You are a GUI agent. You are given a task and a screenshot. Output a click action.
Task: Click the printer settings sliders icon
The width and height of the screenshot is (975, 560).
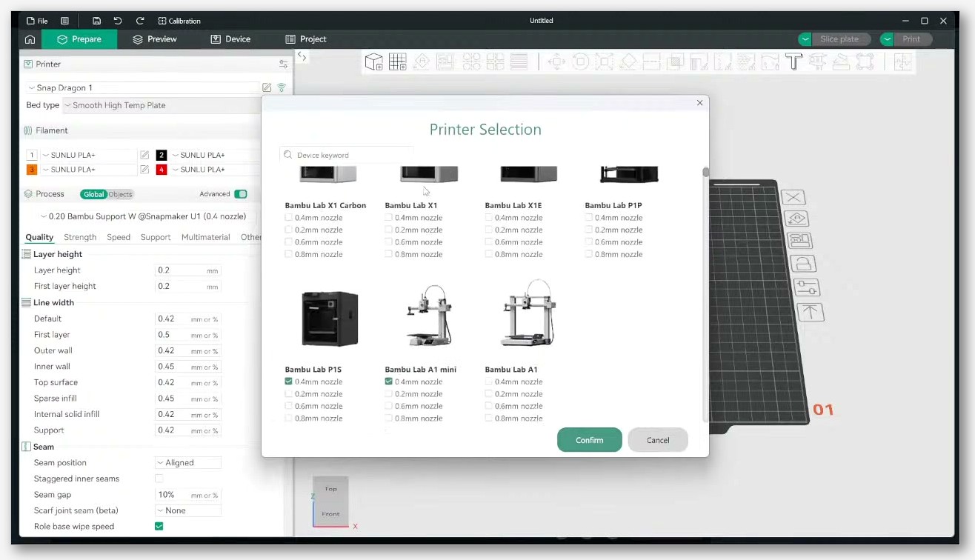(x=283, y=64)
